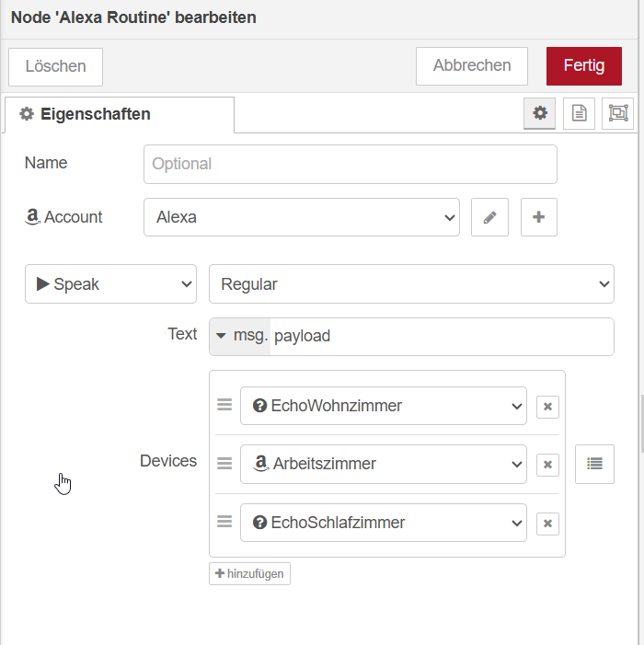Open node settings gear icon
The image size is (644, 645).
[540, 113]
